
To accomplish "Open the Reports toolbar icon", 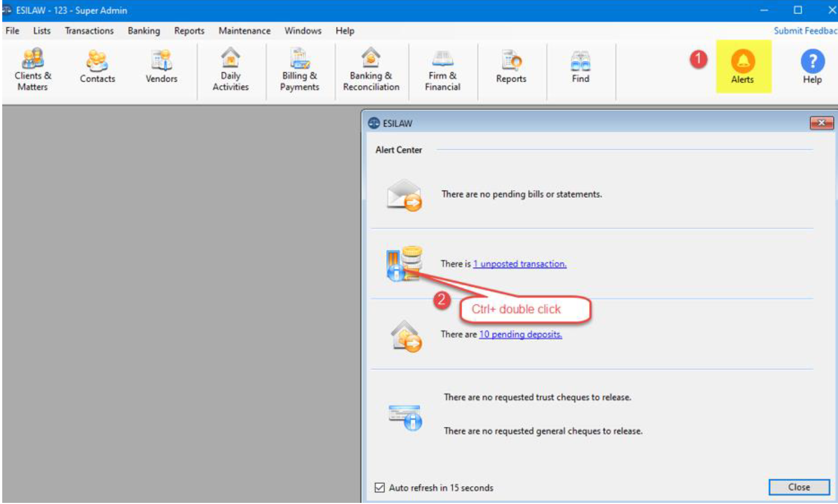I will coord(511,67).
